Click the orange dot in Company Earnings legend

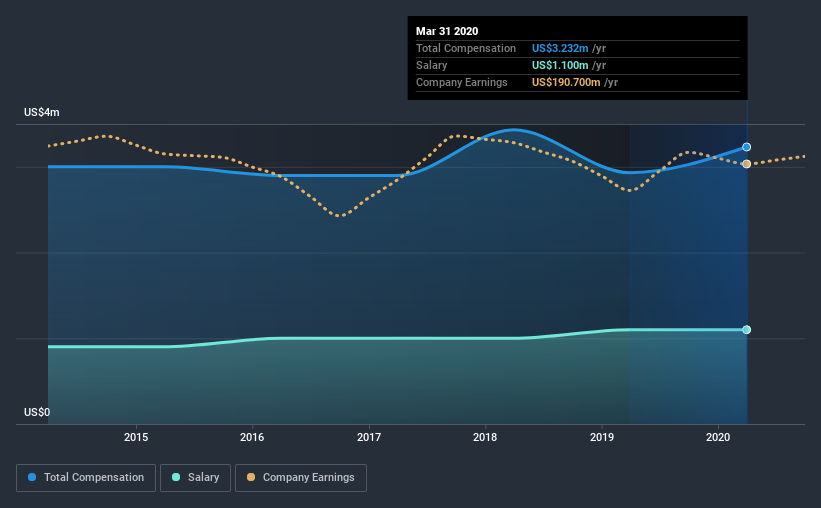[251, 477]
